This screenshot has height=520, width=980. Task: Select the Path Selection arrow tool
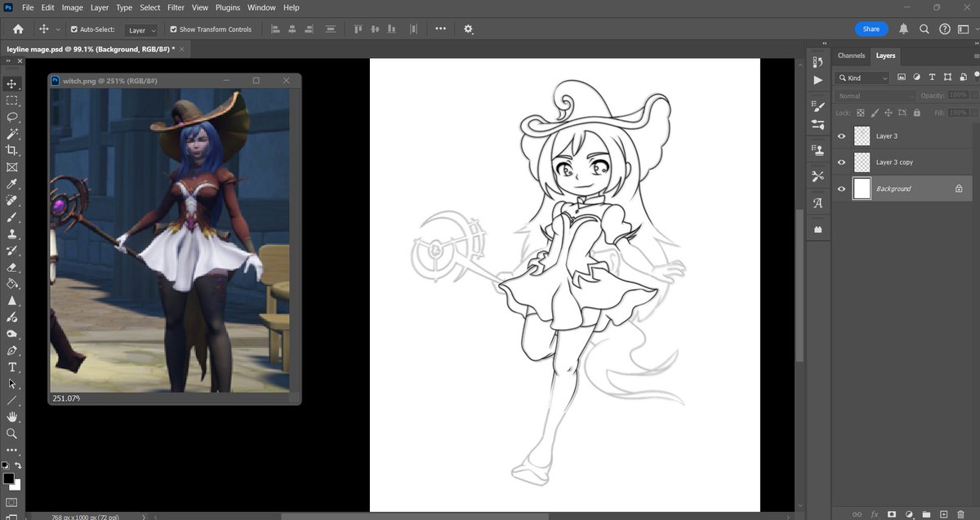click(11, 384)
